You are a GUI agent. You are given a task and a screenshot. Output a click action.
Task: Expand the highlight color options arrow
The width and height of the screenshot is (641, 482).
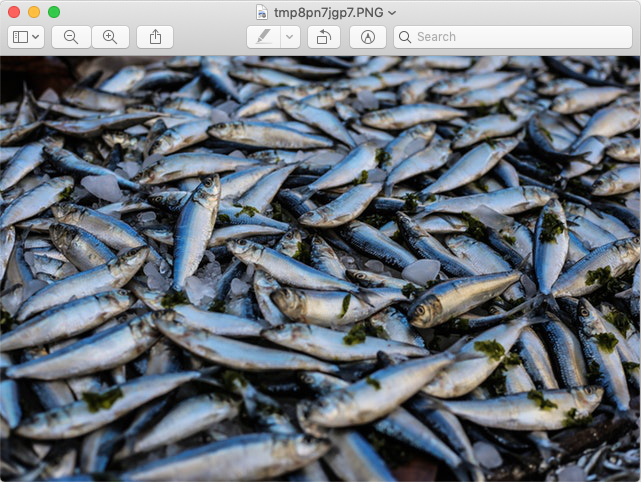point(290,37)
